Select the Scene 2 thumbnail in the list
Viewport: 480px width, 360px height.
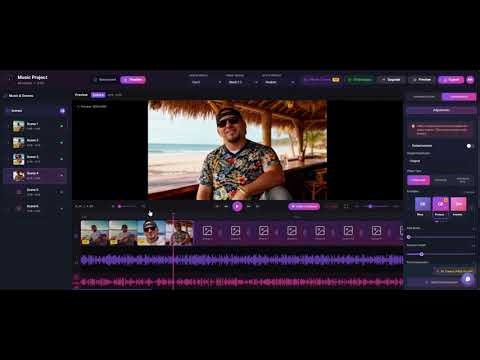18,143
